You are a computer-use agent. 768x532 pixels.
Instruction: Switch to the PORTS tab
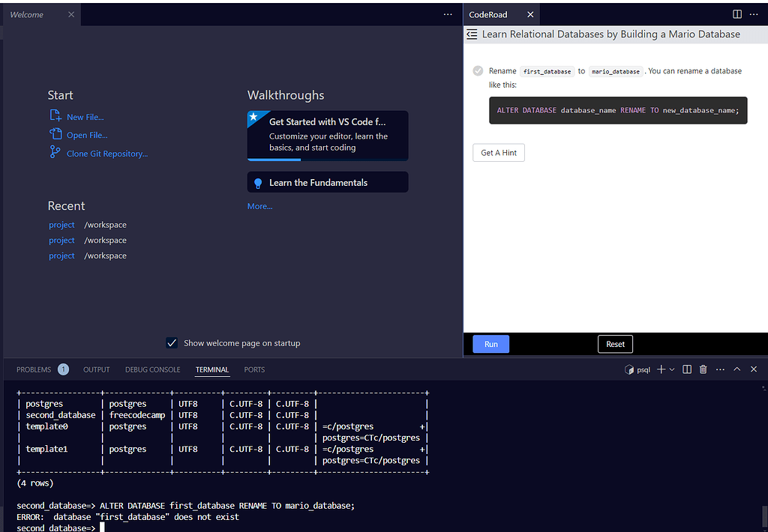click(x=254, y=369)
